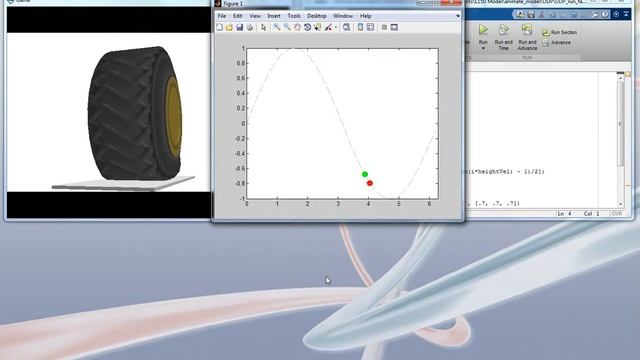This screenshot has height=360, width=640.
Task: Click the Link Plot icon in Figure toolbar
Action: point(346,27)
